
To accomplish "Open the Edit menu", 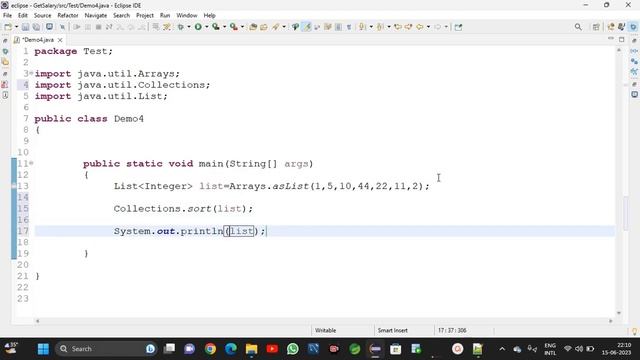I will pyautogui.click(x=23, y=16).
